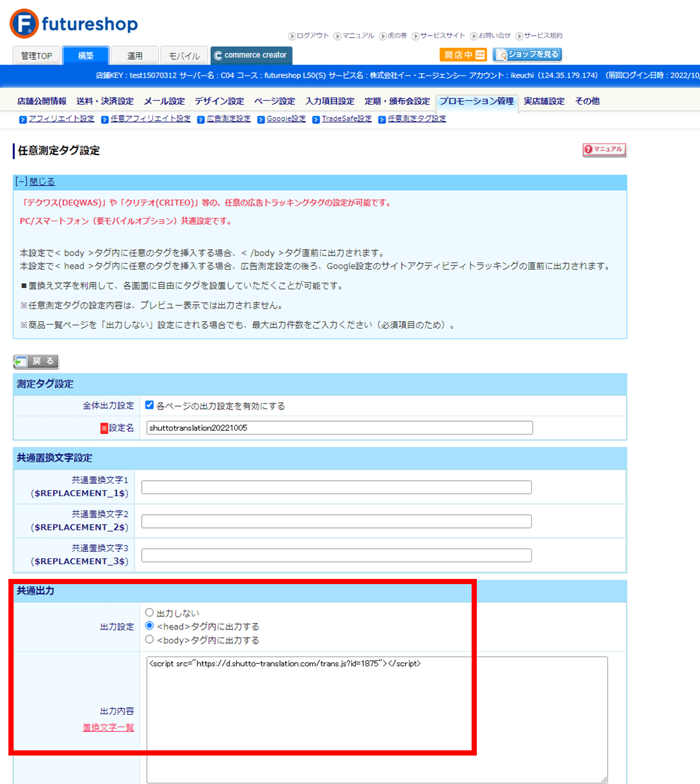Click arrow icon beside アフィリエイト設定
Image resolution: width=700 pixels, height=784 pixels.
tap(23, 120)
